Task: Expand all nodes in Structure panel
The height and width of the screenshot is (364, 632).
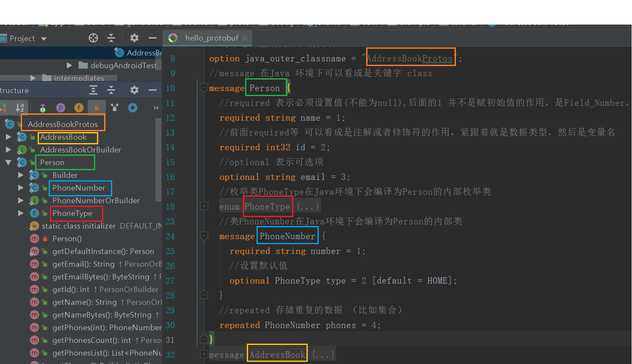Action: [x=93, y=90]
